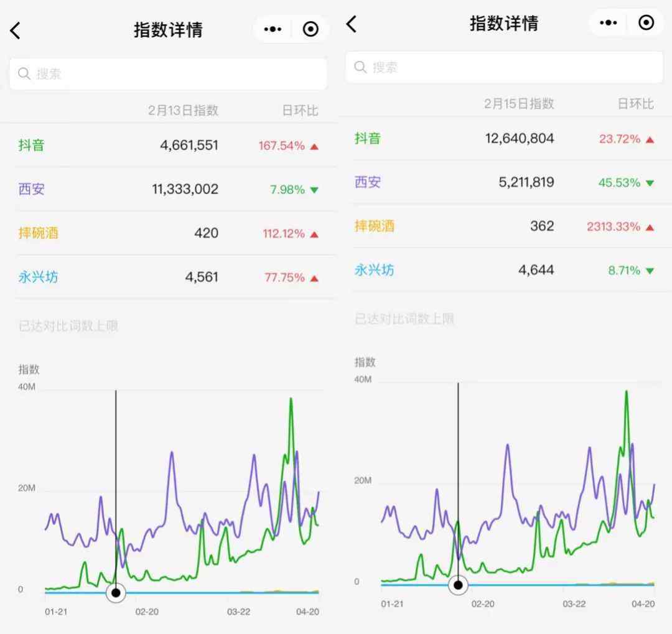
Task: Click the 04-20 date label on left chart
Action: [x=308, y=612]
